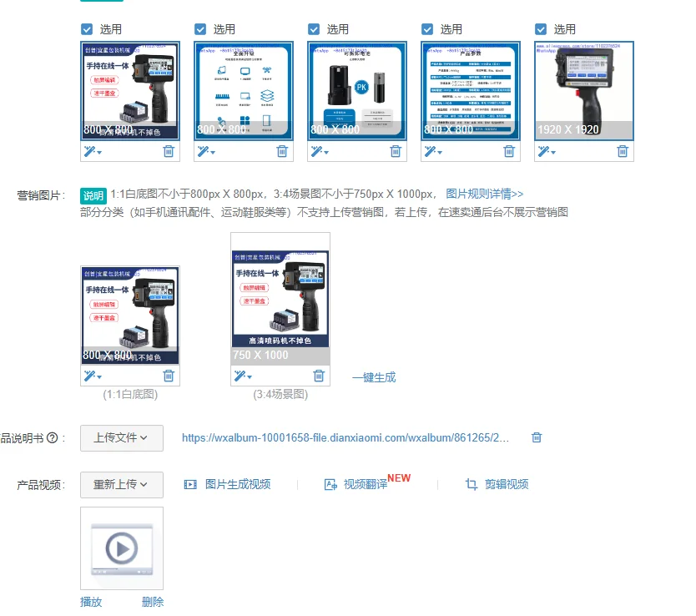Click the 产品视频 field label
The height and width of the screenshot is (616, 696).
(40, 485)
